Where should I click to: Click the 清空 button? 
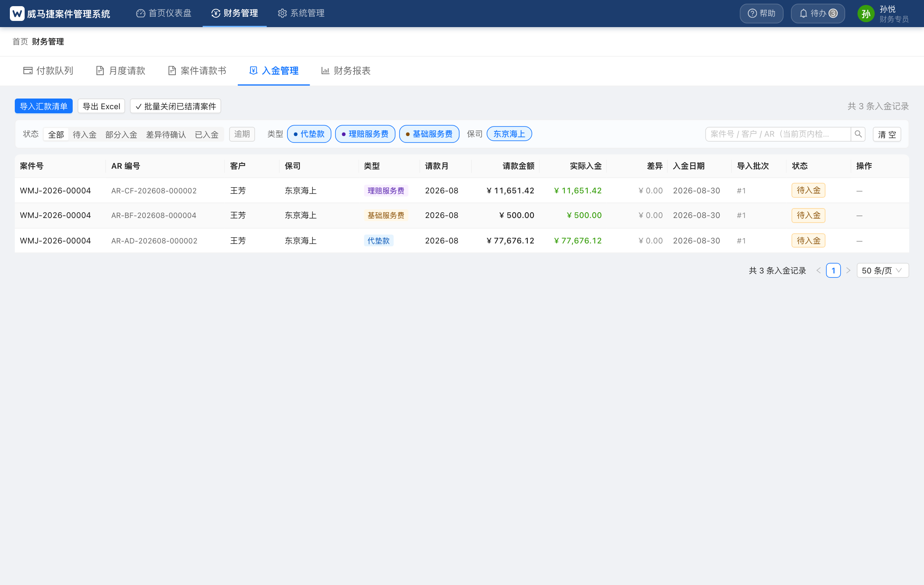887,134
